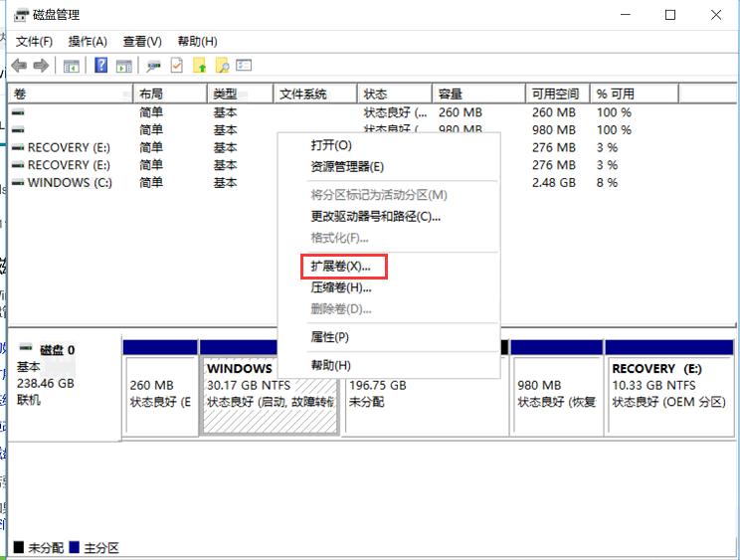Click the yellow folder with green arrow icon
Screen dimensions: 740x560
pos(200,65)
